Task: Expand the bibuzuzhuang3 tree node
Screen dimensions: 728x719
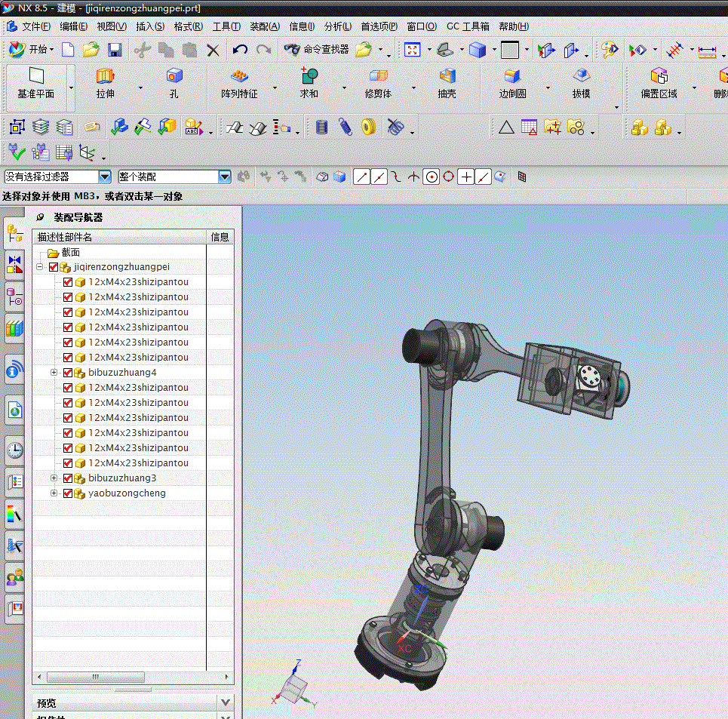Action: pos(54,478)
